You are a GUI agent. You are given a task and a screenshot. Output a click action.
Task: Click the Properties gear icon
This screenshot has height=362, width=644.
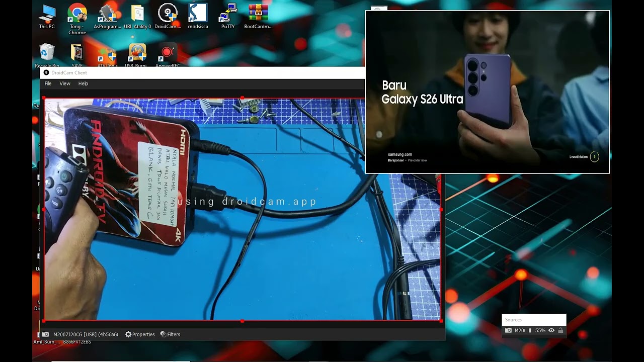pos(128,334)
